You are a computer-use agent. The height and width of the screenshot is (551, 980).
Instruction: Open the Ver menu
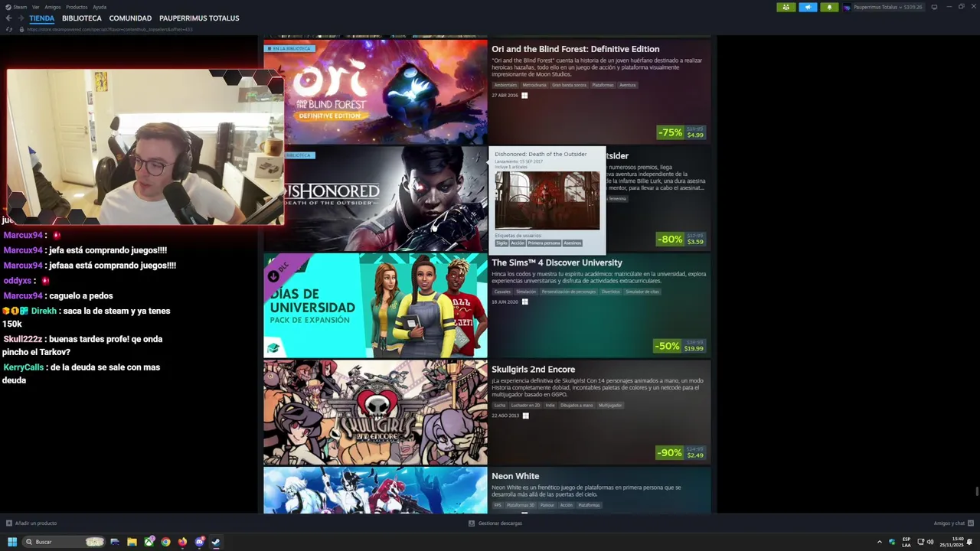(x=36, y=7)
